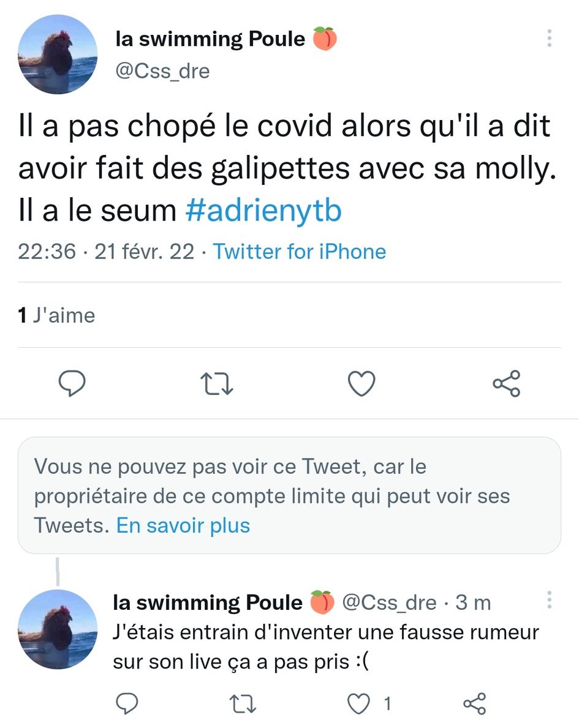Open more options menu on reply tweet
579x728 pixels.
pos(550,601)
